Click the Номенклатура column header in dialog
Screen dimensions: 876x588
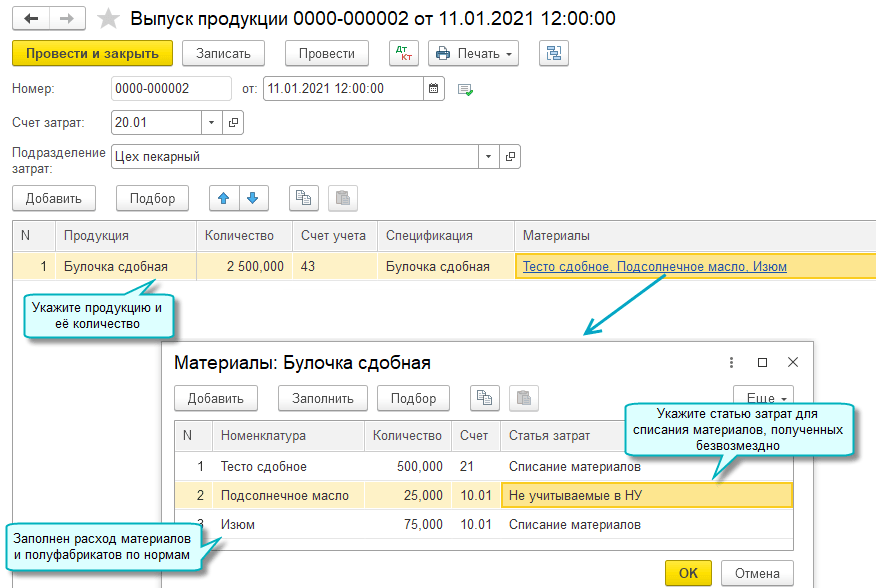[x=288, y=435]
